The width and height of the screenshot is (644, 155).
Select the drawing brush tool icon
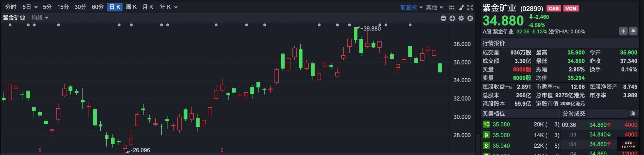pos(461,7)
